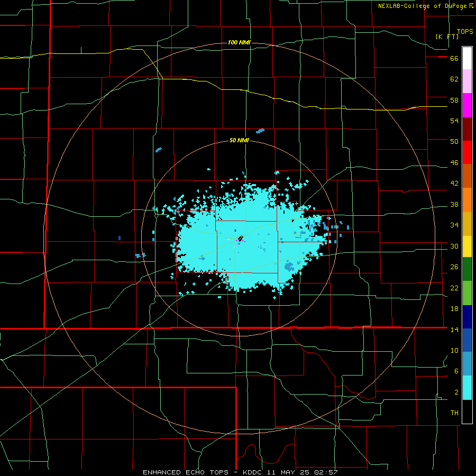
Task: Click the 62 legend value
Action: 454,79
